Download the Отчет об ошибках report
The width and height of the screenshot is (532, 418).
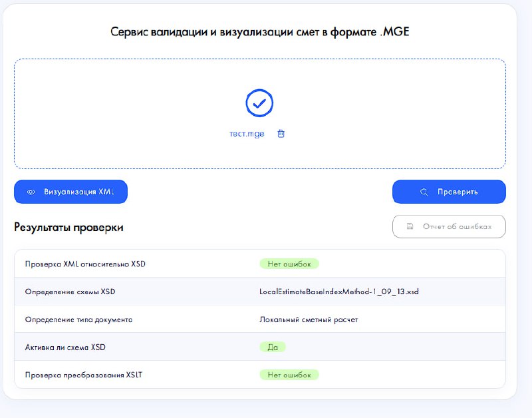(x=449, y=226)
